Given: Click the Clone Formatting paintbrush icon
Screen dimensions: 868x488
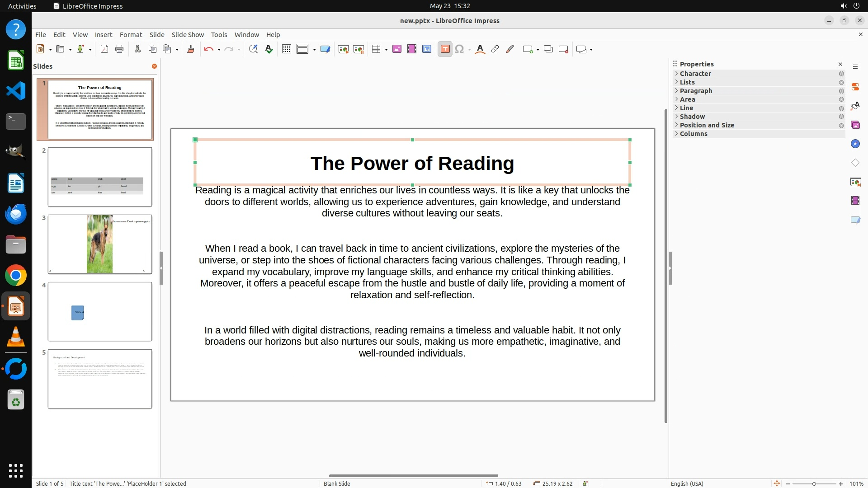Looking at the screenshot, I should (191, 49).
